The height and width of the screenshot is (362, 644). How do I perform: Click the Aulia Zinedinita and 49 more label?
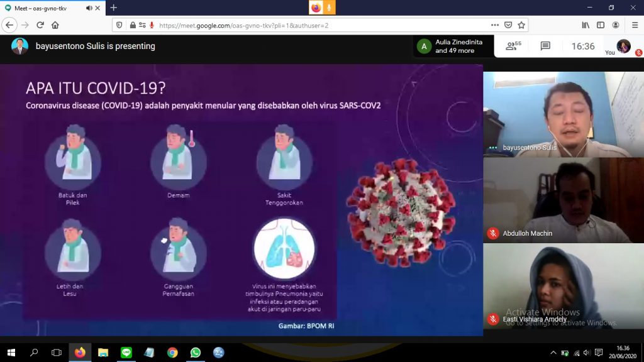coord(454,46)
